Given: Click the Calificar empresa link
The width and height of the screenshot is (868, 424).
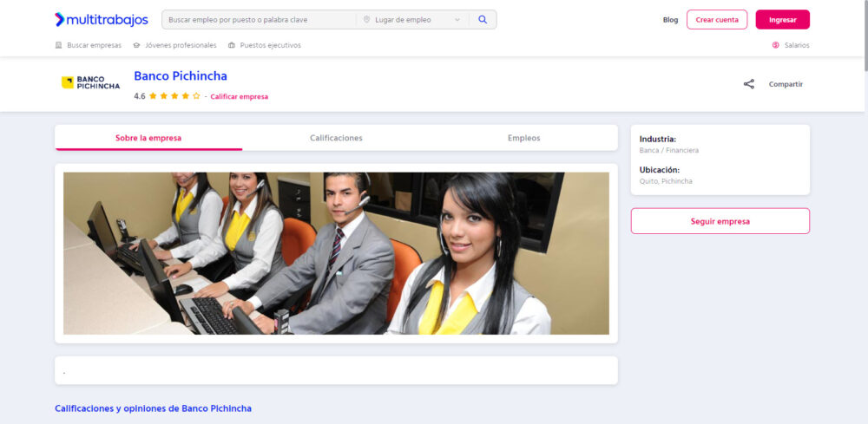Looking at the screenshot, I should pos(240,97).
